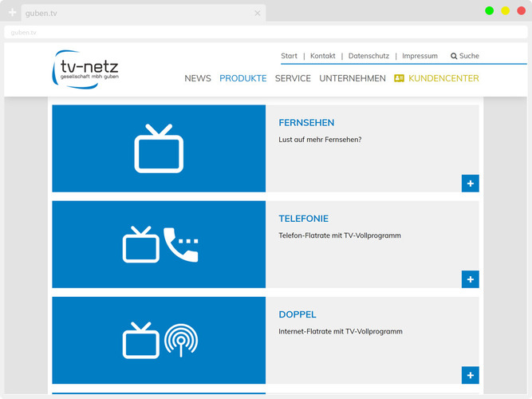Open the Datenschutz link

[x=368, y=57]
